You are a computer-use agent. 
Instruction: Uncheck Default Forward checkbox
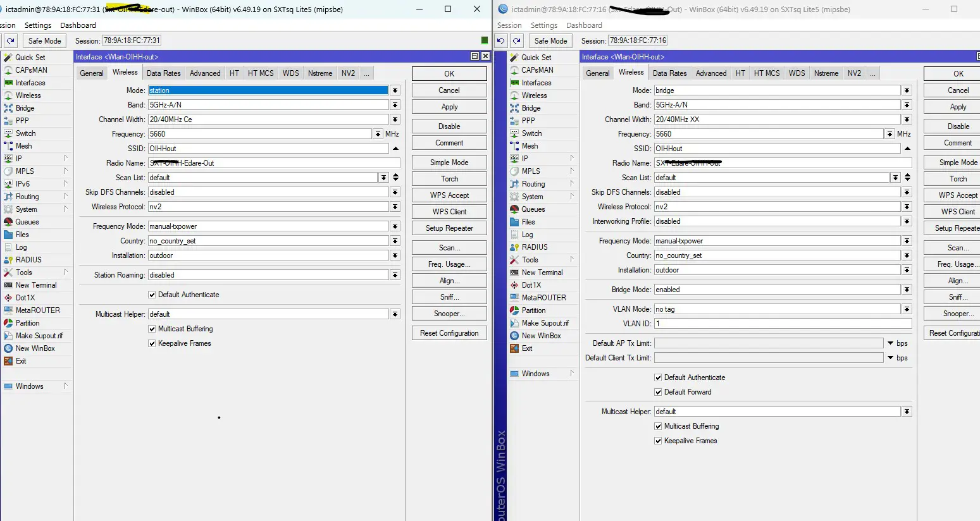658,392
